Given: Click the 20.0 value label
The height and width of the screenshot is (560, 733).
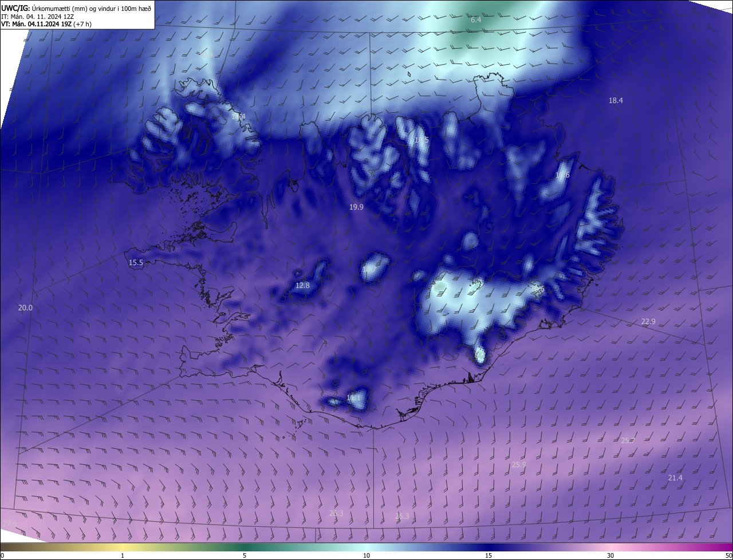Looking at the screenshot, I should point(25,307).
